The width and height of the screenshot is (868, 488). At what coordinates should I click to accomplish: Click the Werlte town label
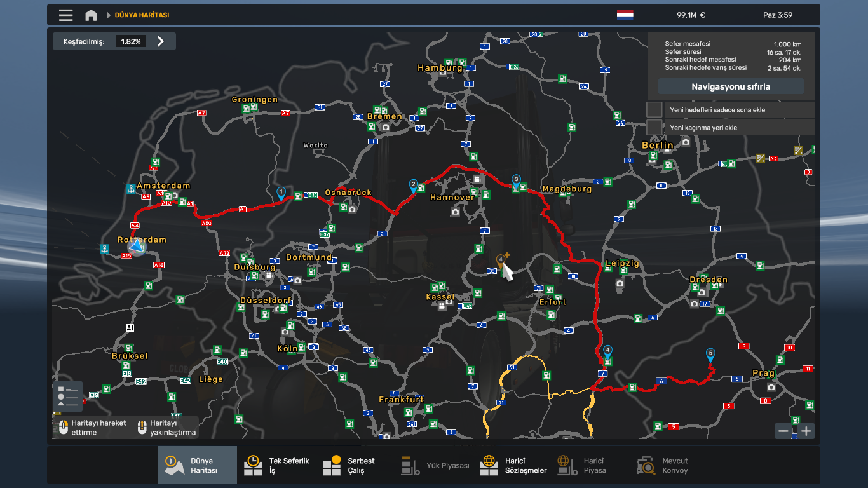coord(316,146)
